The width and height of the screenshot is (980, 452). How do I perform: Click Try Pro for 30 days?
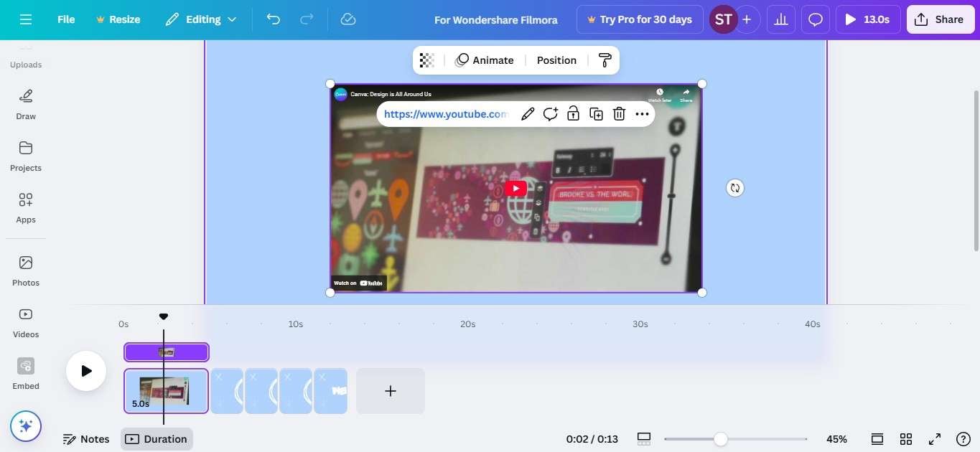point(639,19)
